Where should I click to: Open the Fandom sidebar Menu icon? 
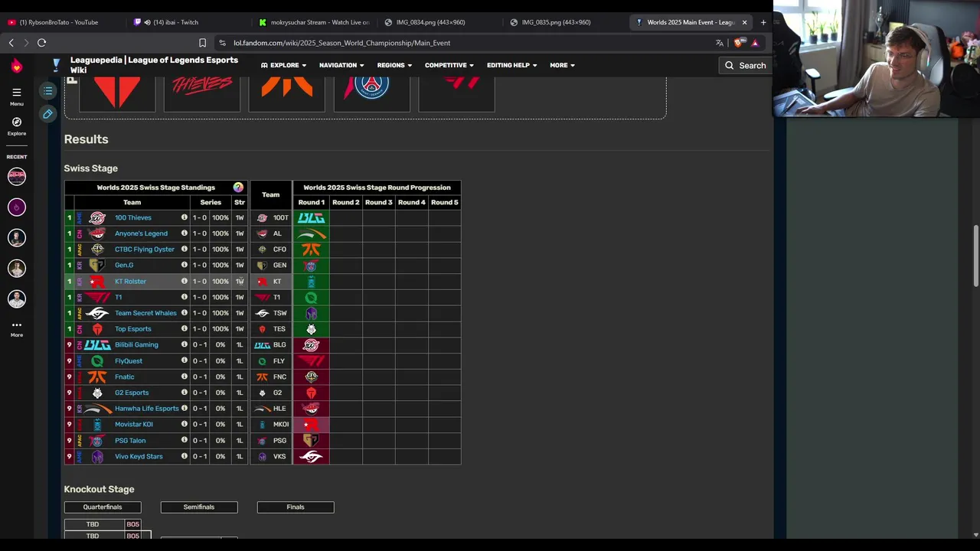[17, 92]
